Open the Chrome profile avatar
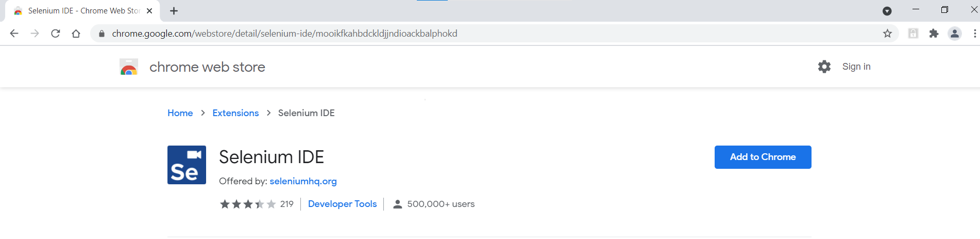 point(954,34)
